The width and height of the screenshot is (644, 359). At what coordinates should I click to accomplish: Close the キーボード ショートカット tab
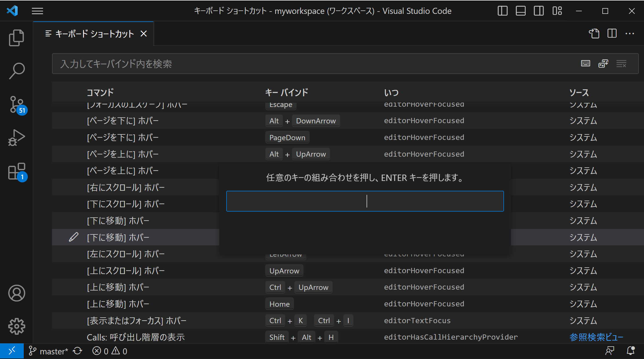[x=144, y=34]
